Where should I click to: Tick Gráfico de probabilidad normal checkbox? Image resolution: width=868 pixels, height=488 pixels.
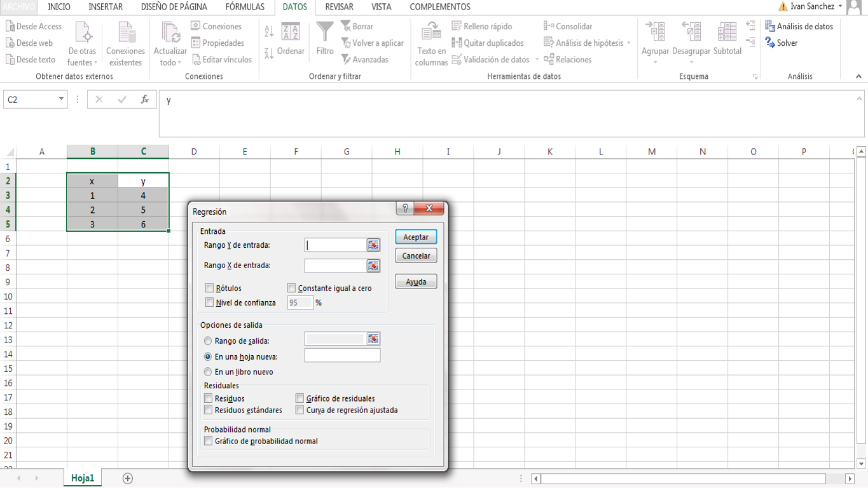(208, 441)
